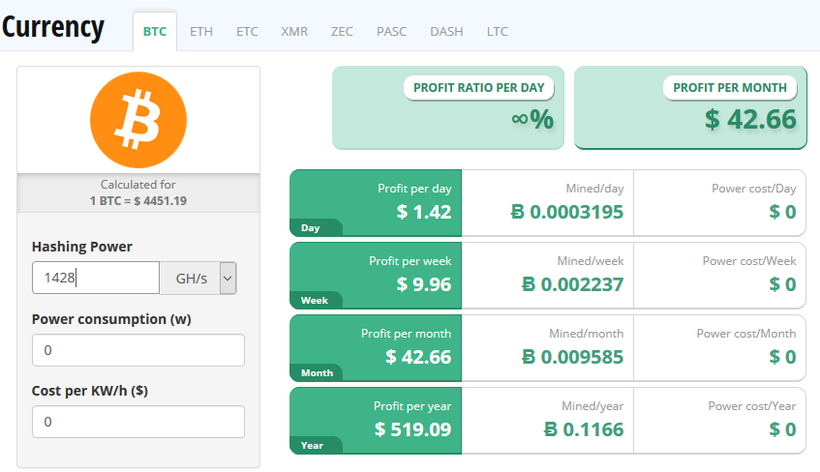
Task: Click the Month badge label
Action: tap(317, 373)
